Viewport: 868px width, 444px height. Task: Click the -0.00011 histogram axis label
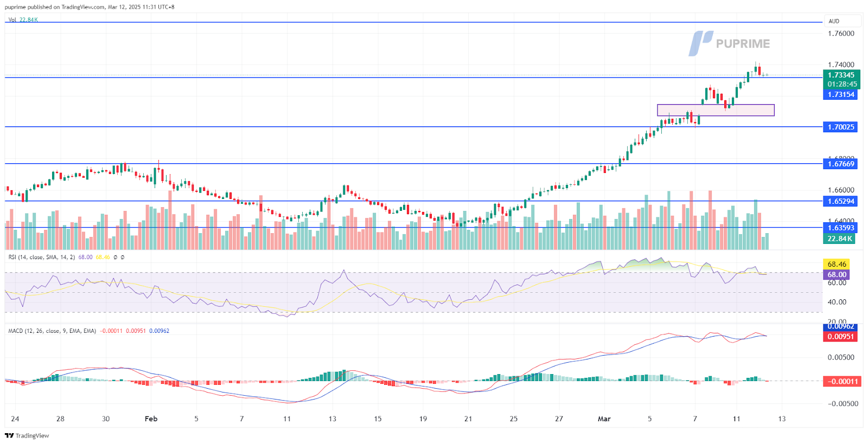[x=843, y=382]
